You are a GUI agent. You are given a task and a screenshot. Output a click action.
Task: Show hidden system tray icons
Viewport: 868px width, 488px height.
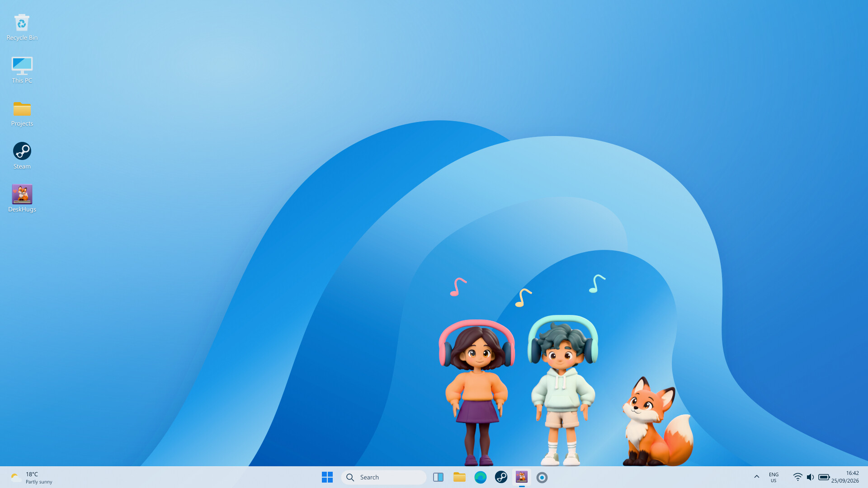click(757, 477)
